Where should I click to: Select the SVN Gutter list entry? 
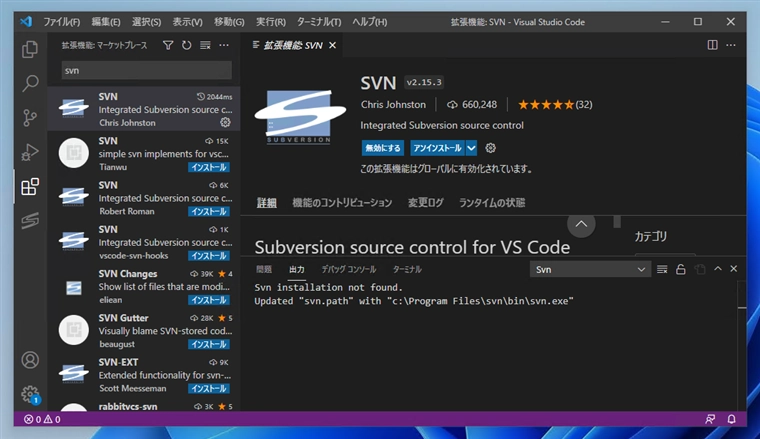(144, 330)
